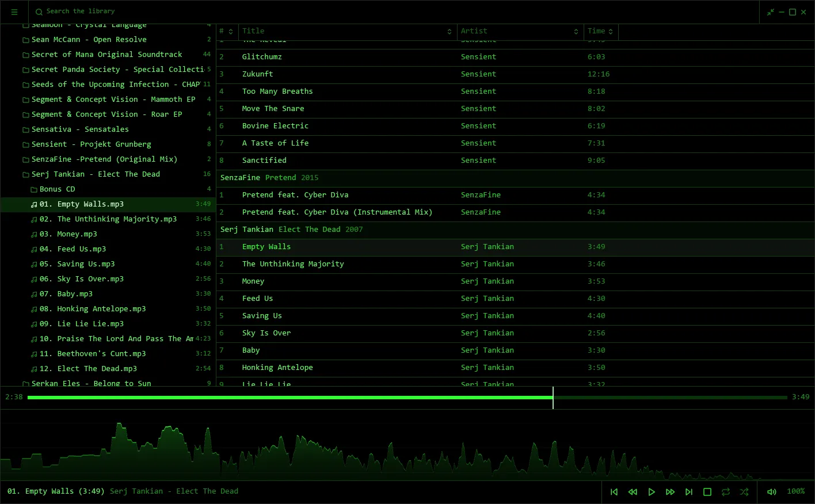Select 08. Honking Antelope.mp3 file
Viewport: 815px width, 504px height.
point(108,309)
